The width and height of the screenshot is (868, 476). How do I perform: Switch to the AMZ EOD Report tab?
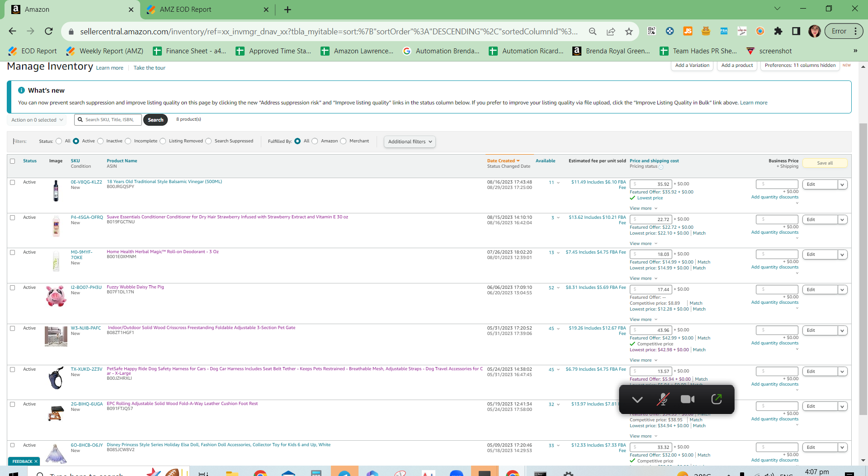208,9
